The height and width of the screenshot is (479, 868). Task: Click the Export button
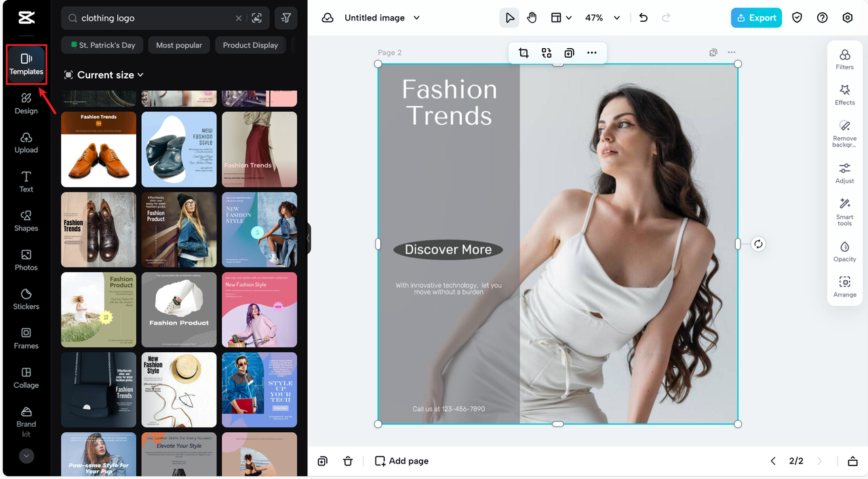(756, 18)
